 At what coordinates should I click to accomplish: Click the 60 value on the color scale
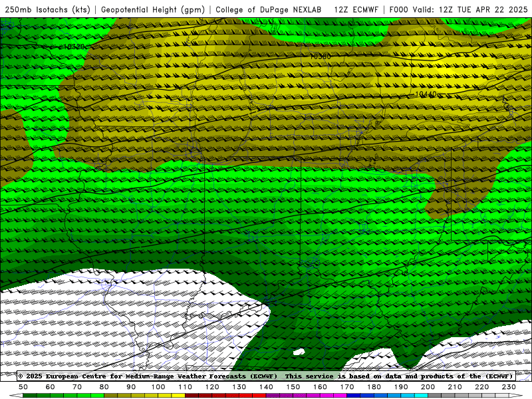51,387
